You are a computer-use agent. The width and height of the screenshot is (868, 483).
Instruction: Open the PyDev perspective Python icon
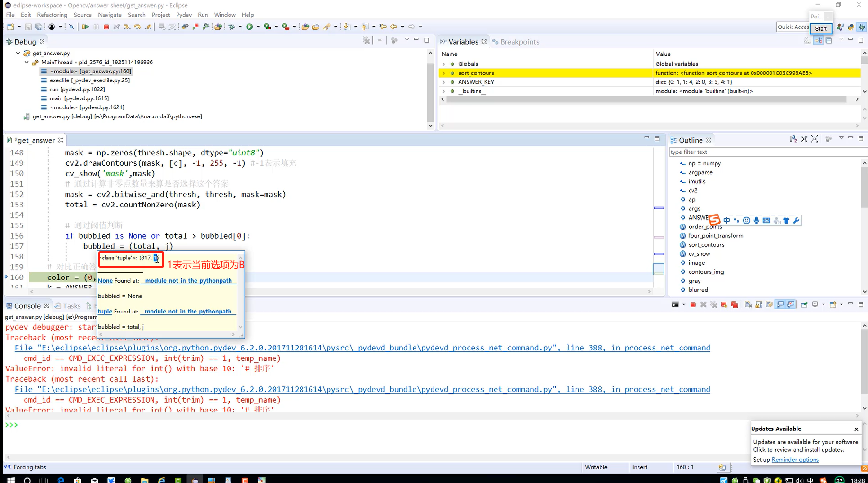point(851,27)
